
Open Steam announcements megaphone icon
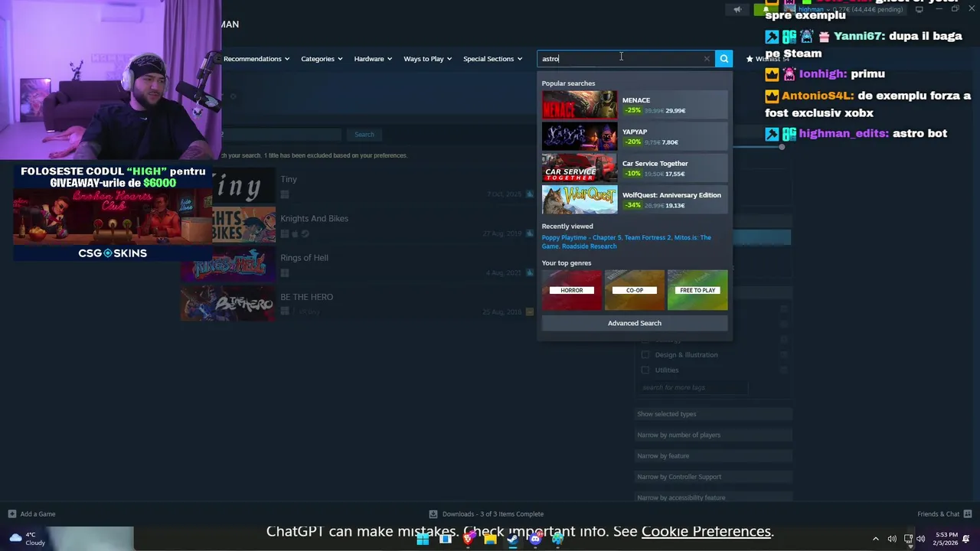(737, 10)
